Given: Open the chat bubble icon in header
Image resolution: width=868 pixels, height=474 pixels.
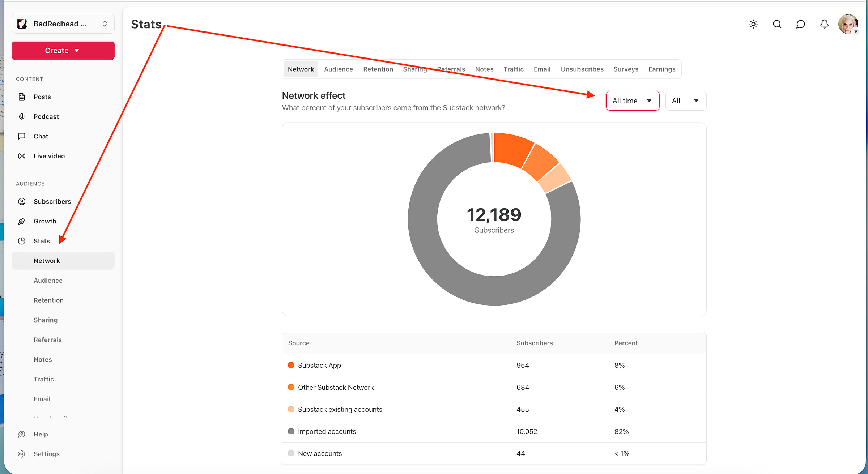Looking at the screenshot, I should [801, 24].
